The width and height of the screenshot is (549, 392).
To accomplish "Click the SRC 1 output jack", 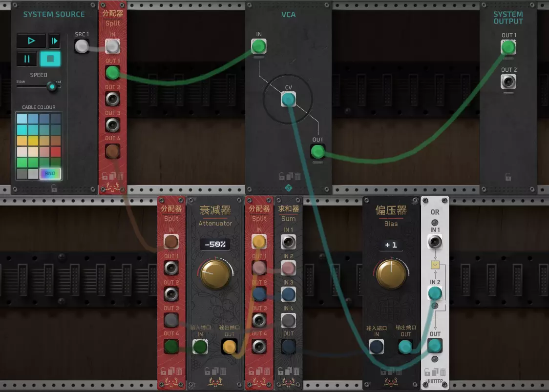I will 82,46.
